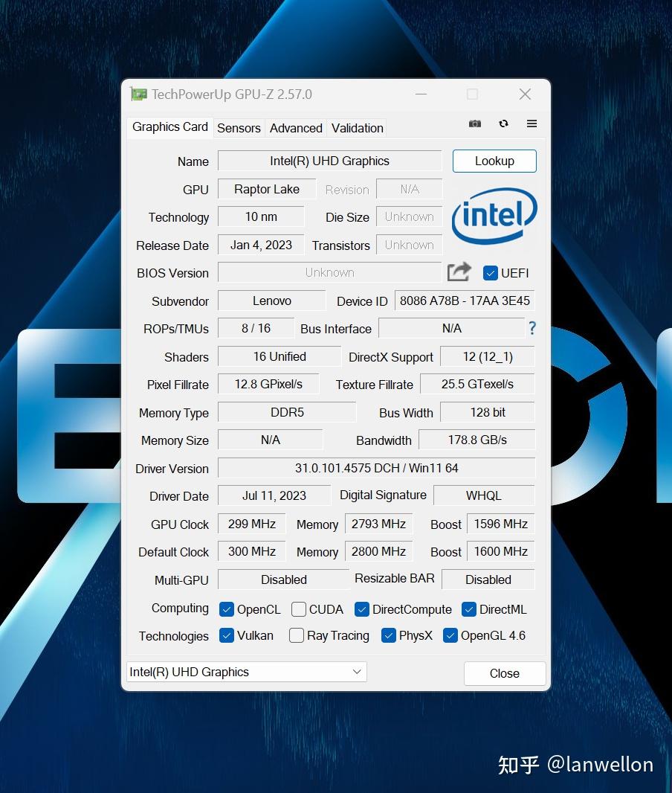Click the Bus Width 128 bit field
Image resolution: width=672 pixels, height=793 pixels.
(x=488, y=412)
